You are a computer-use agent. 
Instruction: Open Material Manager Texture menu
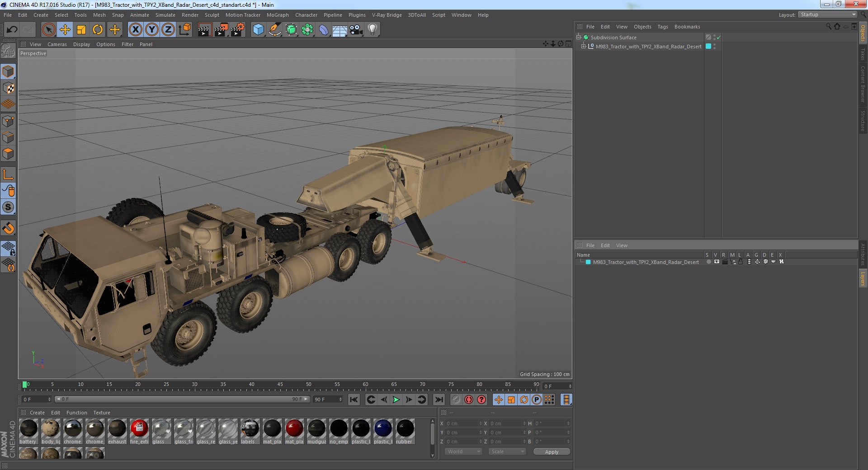(102, 413)
